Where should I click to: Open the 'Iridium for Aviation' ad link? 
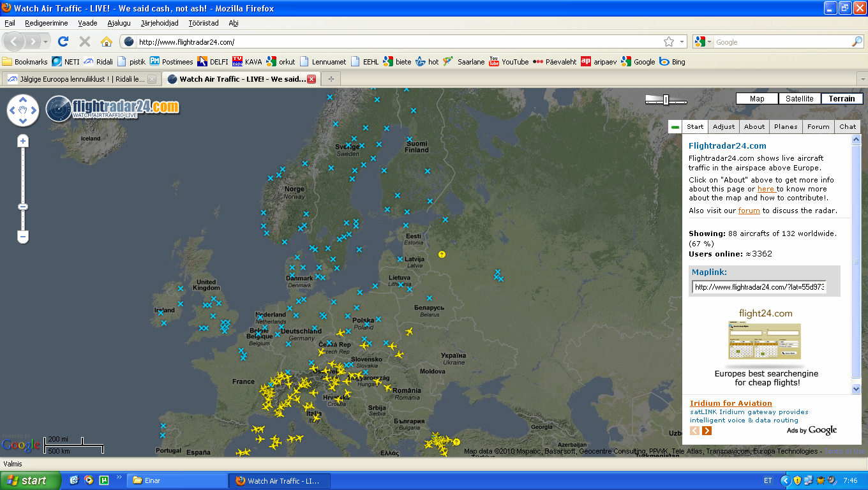pos(731,403)
